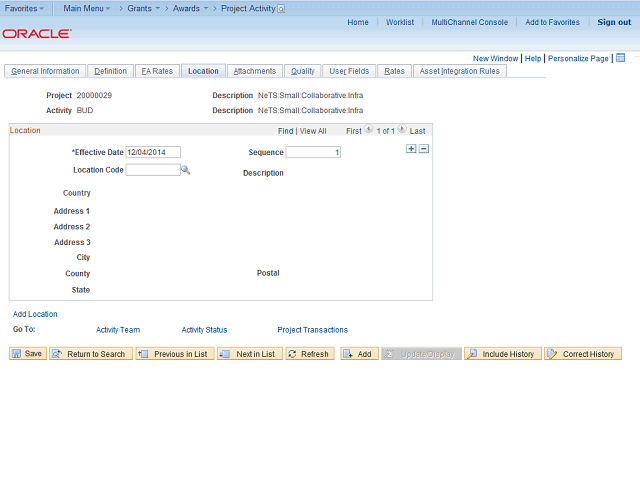Open the FA Rates tab
Screen dimensions: 640x480
tap(157, 71)
